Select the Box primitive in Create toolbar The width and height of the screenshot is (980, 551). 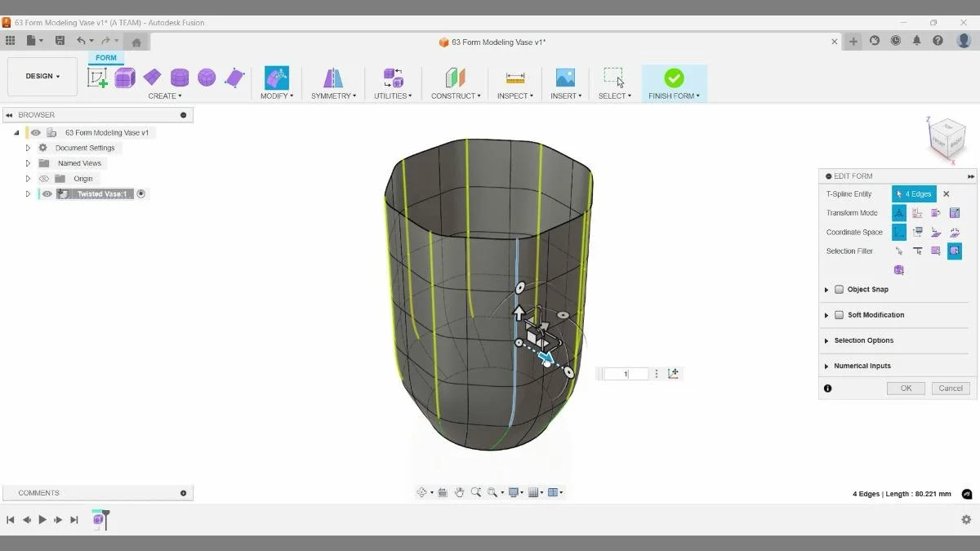click(124, 78)
